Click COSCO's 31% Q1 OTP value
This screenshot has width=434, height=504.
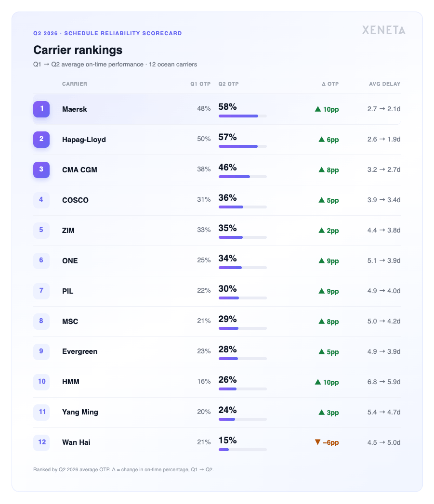click(x=204, y=200)
